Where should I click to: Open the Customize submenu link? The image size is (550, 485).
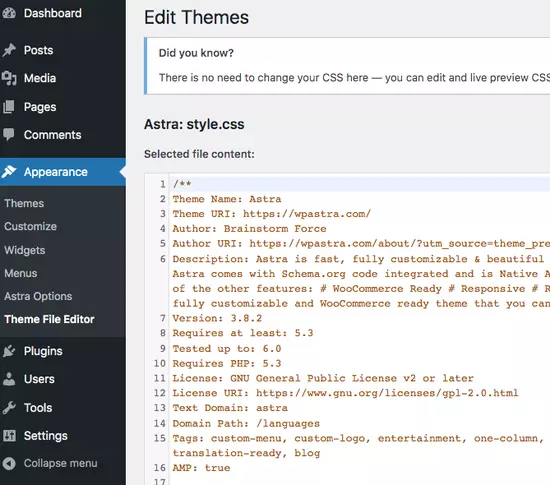pyautogui.click(x=30, y=226)
